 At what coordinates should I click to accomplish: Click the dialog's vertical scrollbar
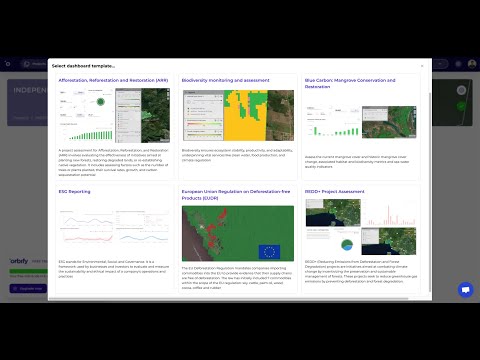430,192
